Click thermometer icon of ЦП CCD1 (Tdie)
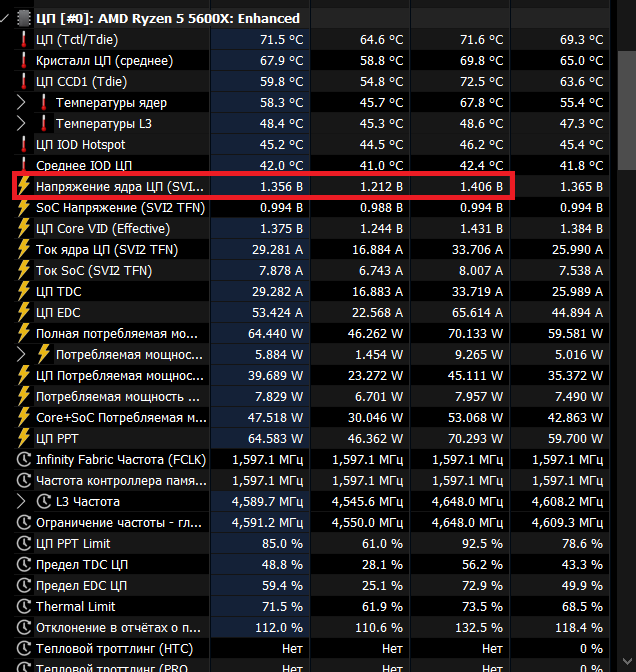 click(x=24, y=81)
